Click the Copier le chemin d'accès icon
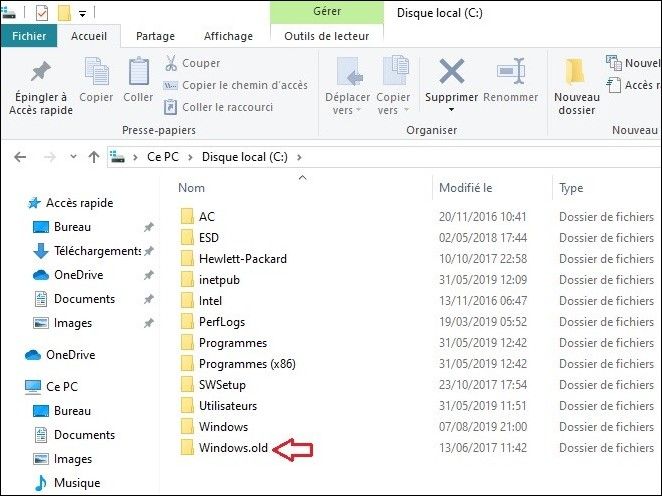 [x=170, y=86]
